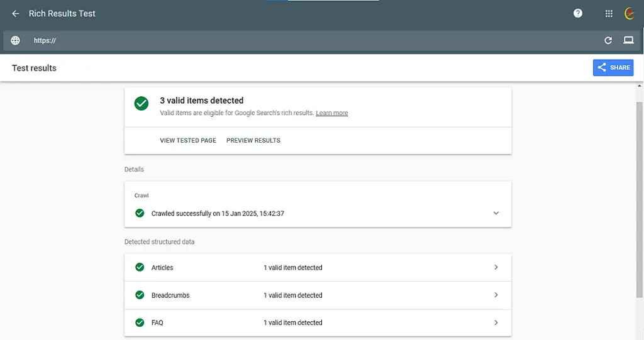Screen dimensions: 644x340
Task: Click '1 valid item detected' in FAQ row
Action: (x=293, y=323)
